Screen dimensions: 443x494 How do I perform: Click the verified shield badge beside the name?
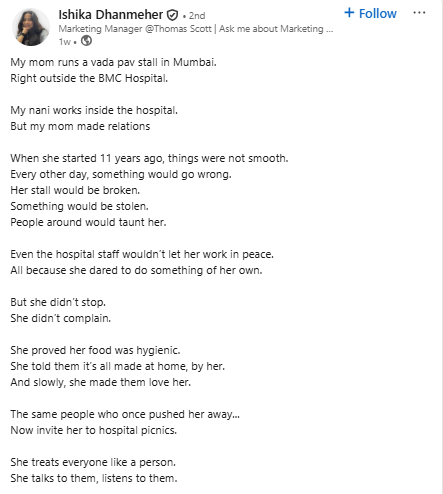tap(172, 15)
